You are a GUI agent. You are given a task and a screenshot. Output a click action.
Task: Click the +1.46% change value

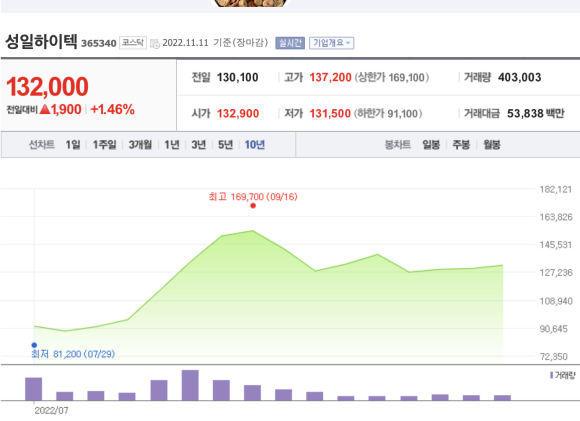[x=112, y=110]
